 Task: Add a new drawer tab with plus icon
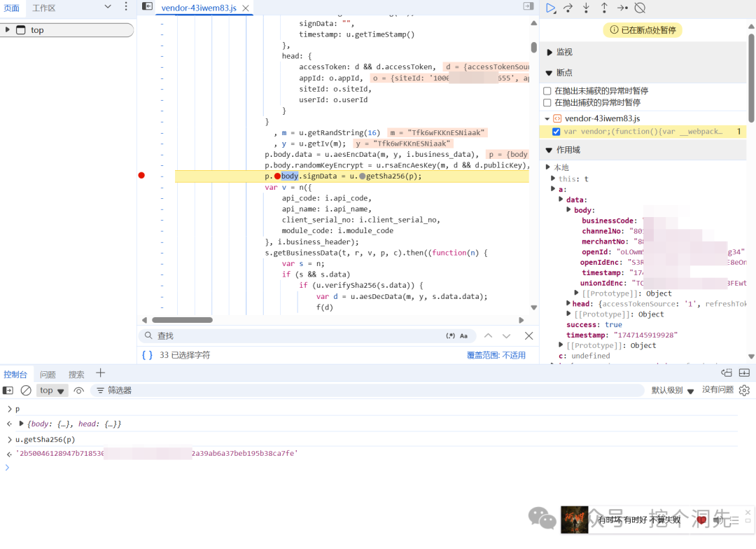click(100, 373)
